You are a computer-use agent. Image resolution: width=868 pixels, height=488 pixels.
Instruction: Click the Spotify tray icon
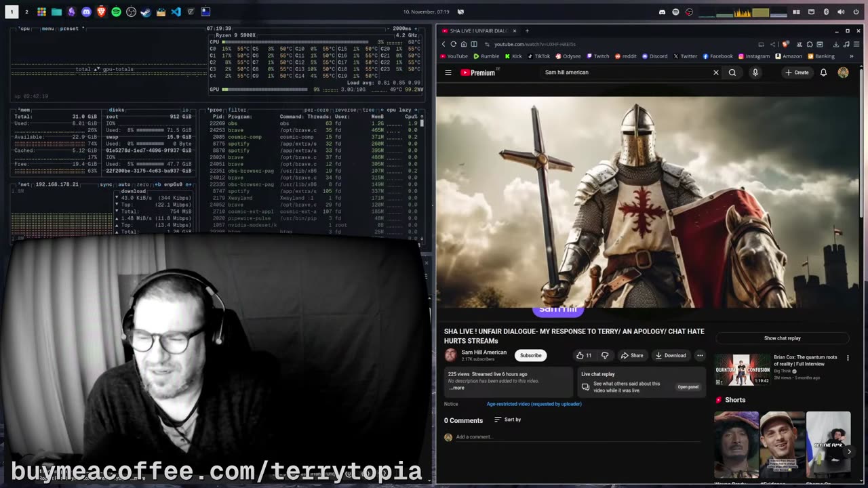[x=675, y=12]
